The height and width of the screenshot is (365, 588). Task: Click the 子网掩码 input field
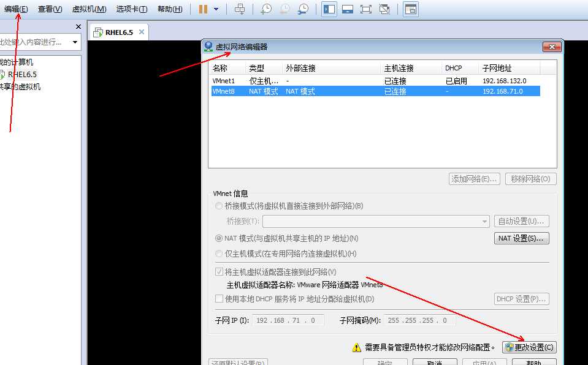[x=419, y=320]
